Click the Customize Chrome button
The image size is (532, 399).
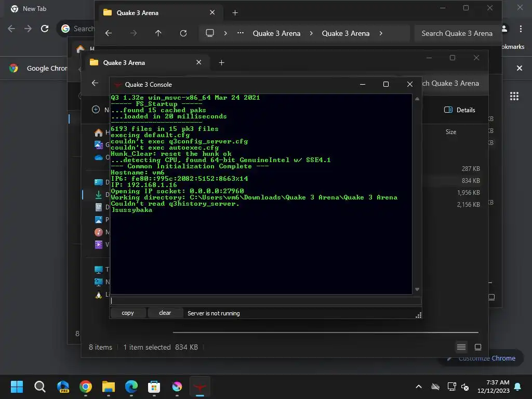(482, 358)
